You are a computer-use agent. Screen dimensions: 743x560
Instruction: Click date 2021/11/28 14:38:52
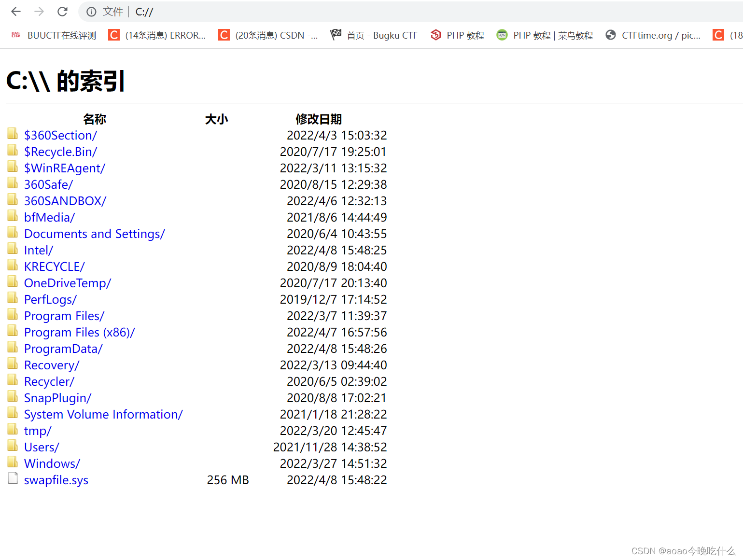click(x=330, y=448)
